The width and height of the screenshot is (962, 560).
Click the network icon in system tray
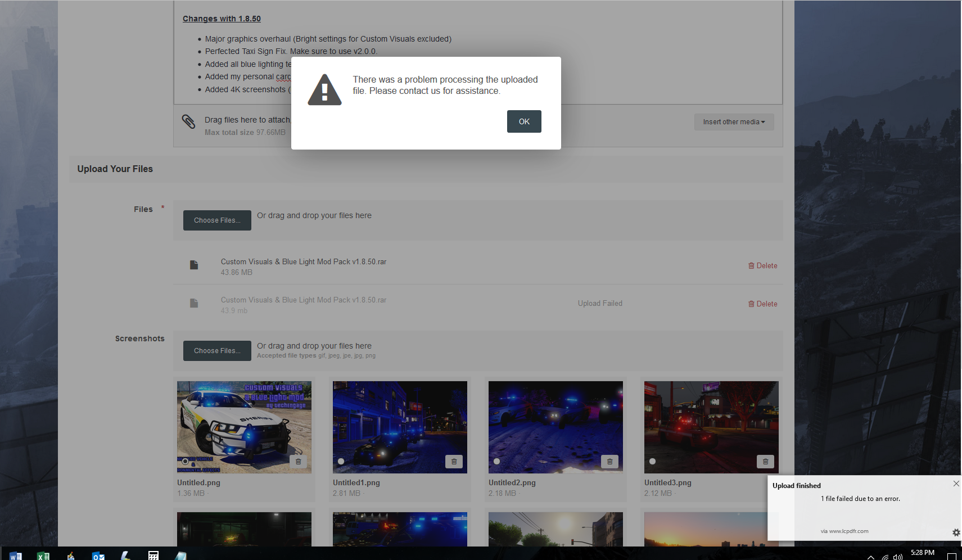point(885,557)
